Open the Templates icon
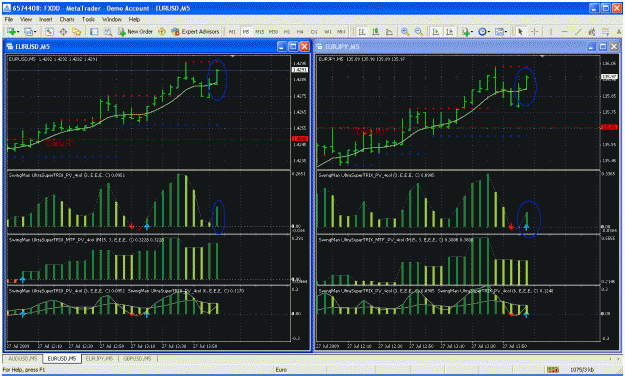625x376 pixels. point(499,31)
